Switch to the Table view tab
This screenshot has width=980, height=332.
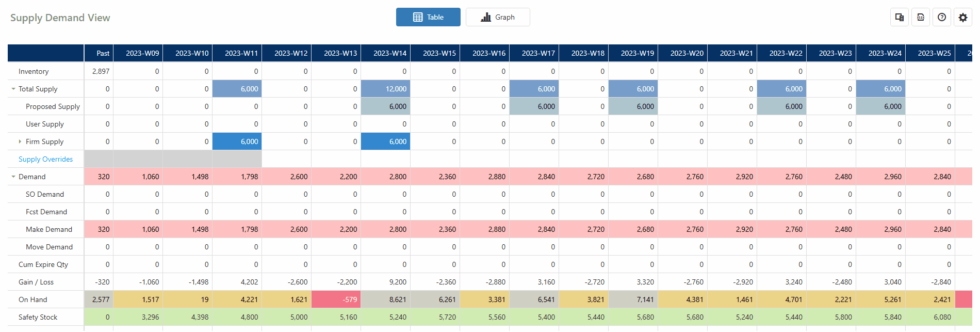coord(428,17)
